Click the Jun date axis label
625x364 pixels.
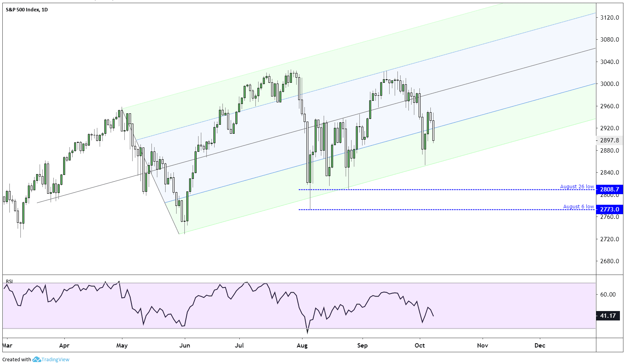184,345
